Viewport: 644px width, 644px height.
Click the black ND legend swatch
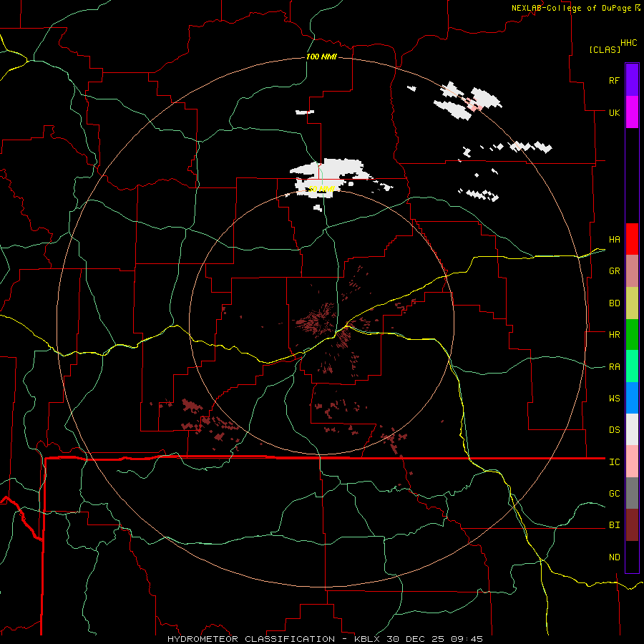click(632, 557)
